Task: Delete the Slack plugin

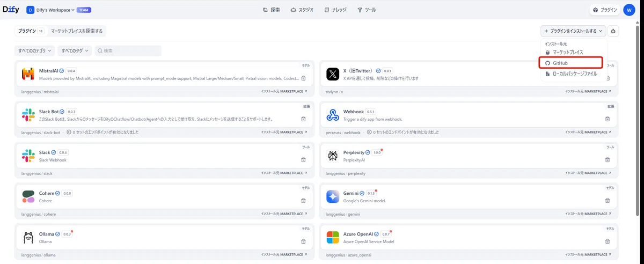Action: tap(303, 160)
